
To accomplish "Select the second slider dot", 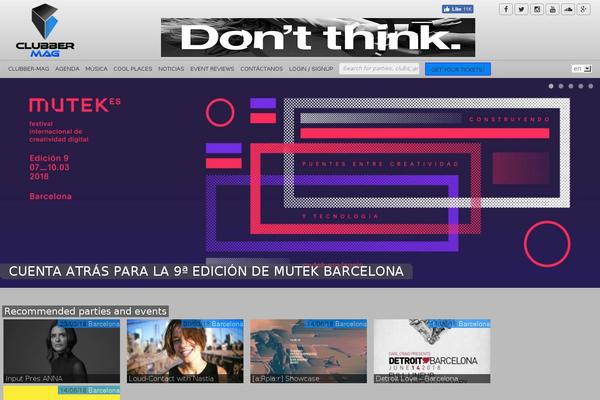I will (x=561, y=86).
